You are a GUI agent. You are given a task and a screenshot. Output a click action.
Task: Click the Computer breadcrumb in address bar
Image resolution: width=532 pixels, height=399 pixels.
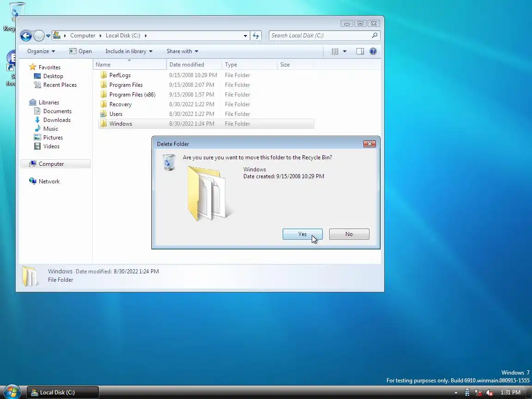click(83, 35)
